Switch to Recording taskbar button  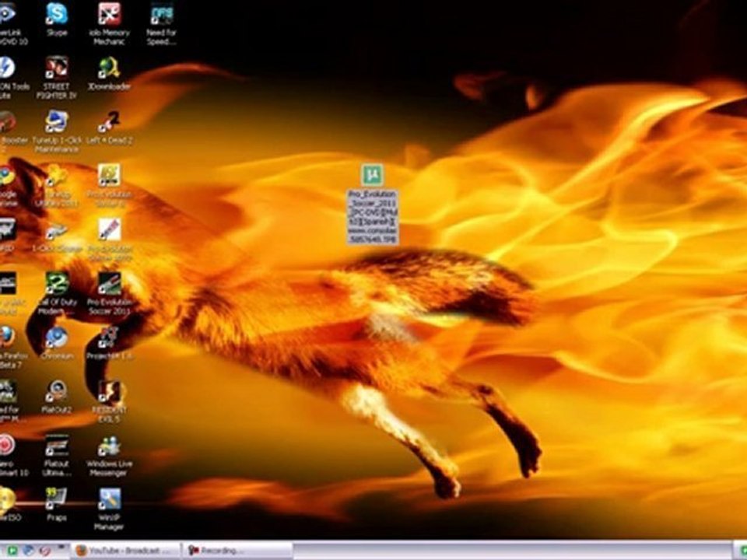237,551
